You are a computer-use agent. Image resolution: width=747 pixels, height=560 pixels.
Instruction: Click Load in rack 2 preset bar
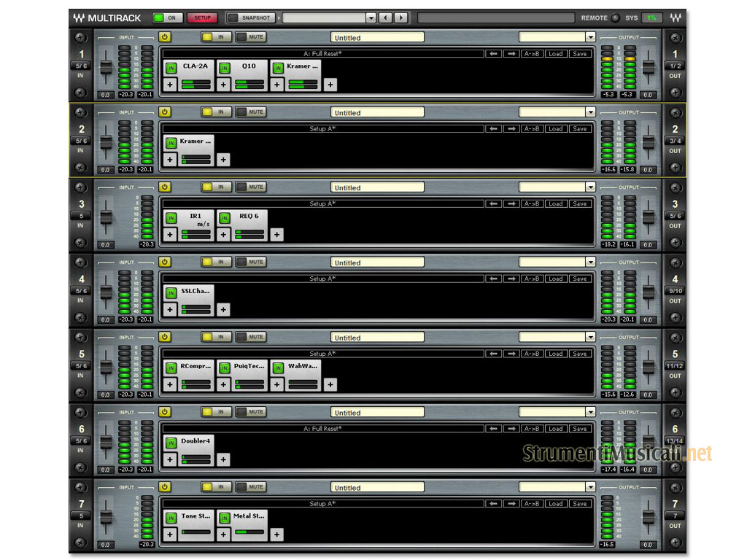pos(556,128)
